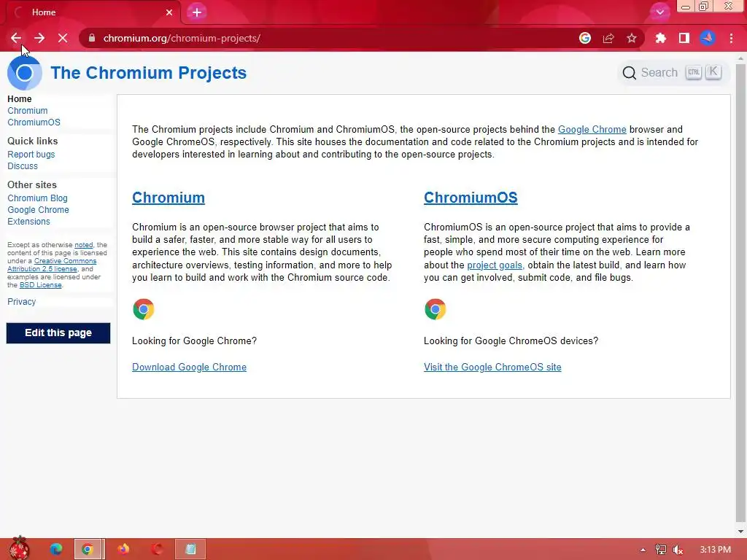747x560 pixels.
Task: Select Home in the sidebar
Action: coord(20,99)
